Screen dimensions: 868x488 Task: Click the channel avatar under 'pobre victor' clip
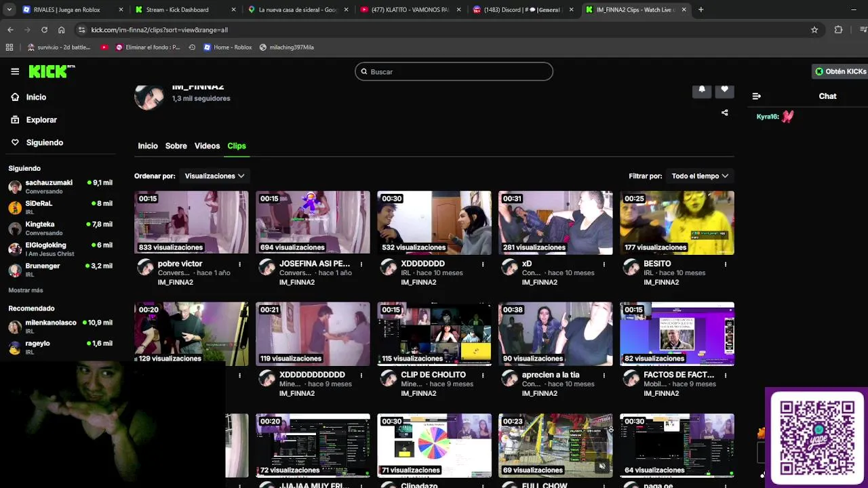click(146, 267)
